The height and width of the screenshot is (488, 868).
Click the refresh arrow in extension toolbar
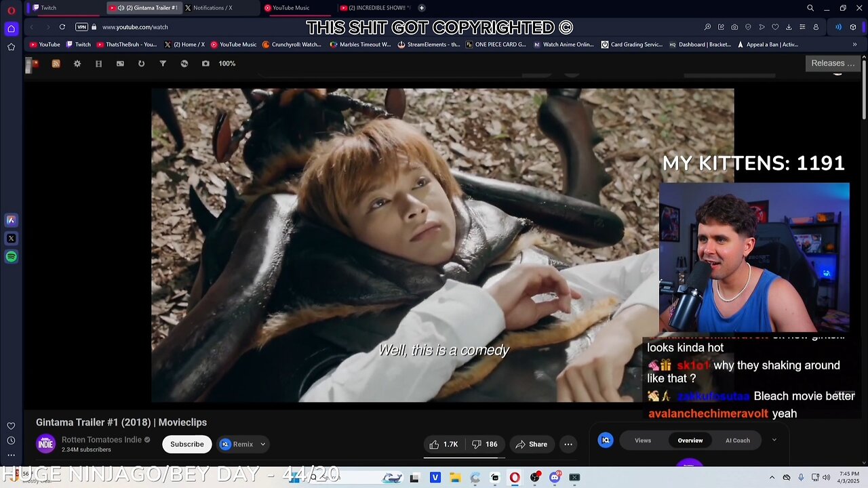[141, 64]
